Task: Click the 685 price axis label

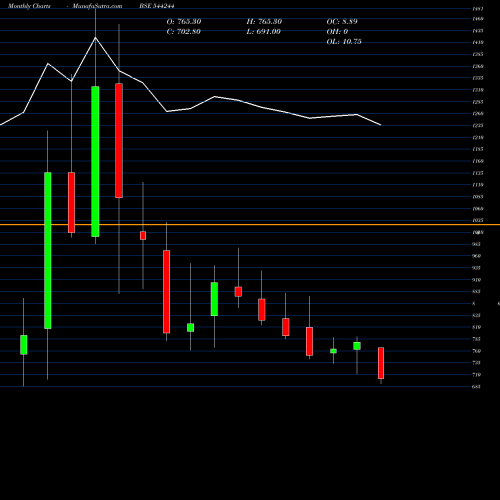Action: (477, 387)
